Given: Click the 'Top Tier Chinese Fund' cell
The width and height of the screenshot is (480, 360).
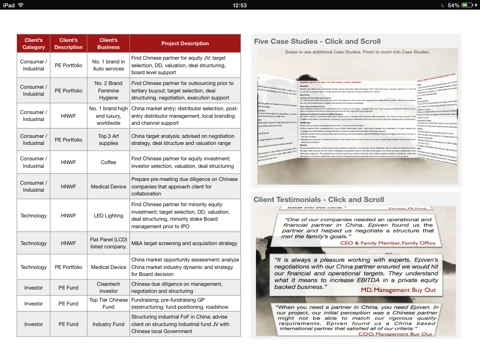Looking at the screenshot, I should [x=108, y=303].
